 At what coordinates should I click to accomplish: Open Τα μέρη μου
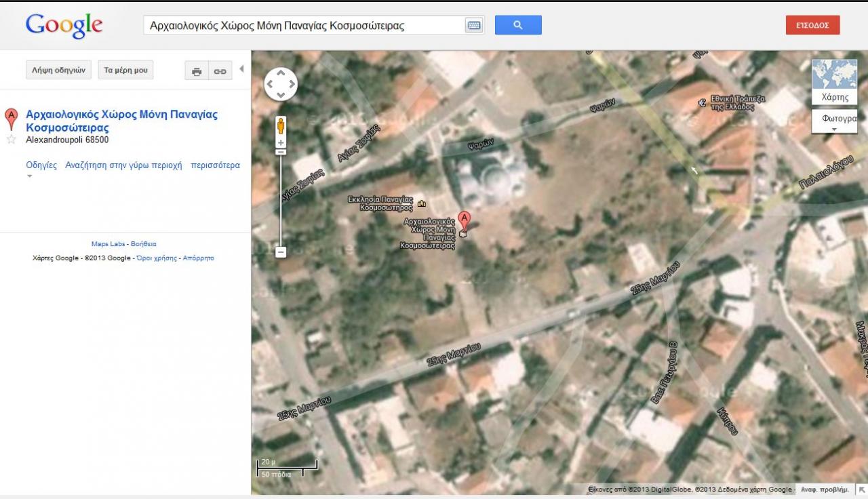pyautogui.click(x=125, y=70)
